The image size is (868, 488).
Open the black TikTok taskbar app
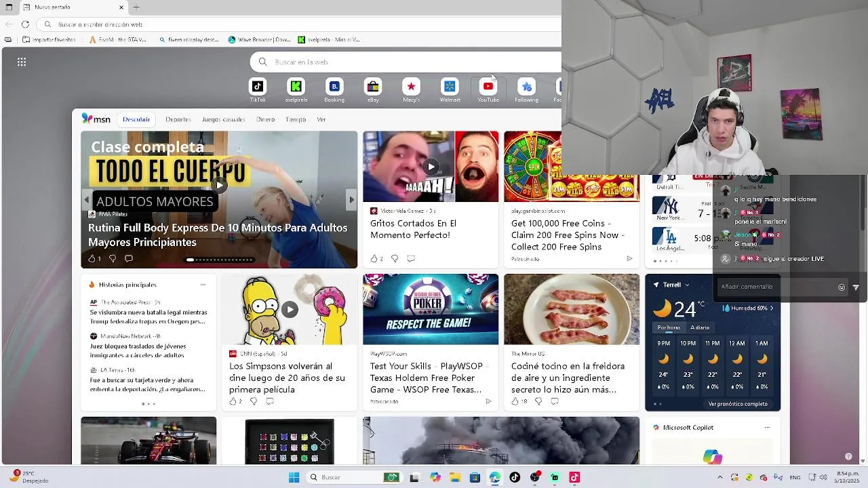pos(515,477)
